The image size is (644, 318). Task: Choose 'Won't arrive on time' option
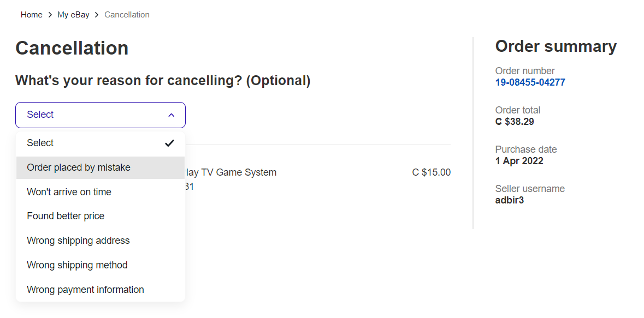point(69,192)
